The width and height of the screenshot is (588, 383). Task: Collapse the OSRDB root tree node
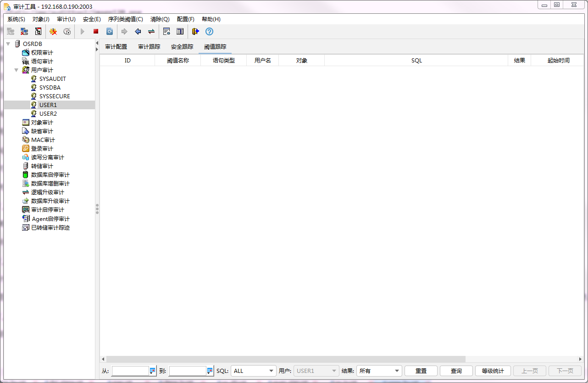click(x=8, y=44)
